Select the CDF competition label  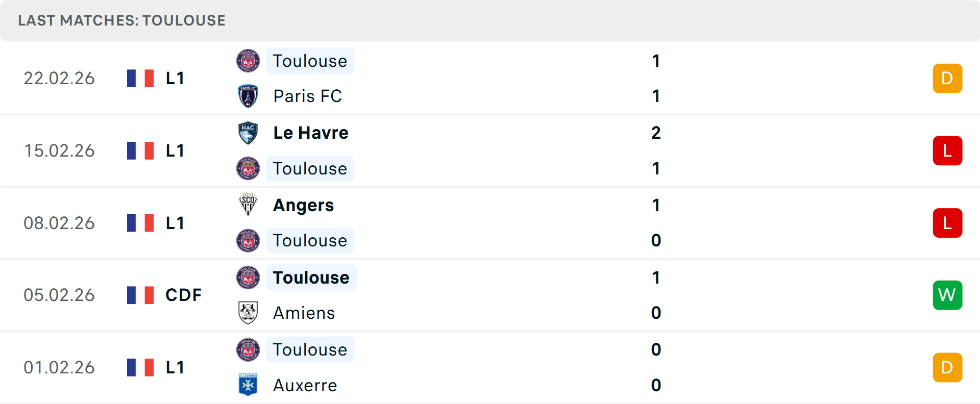[183, 295]
